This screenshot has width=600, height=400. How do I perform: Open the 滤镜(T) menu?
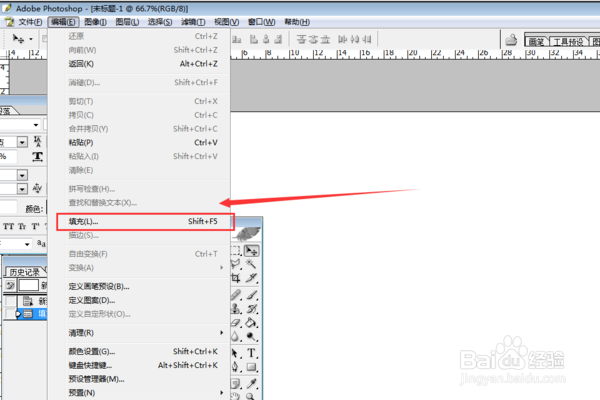193,22
